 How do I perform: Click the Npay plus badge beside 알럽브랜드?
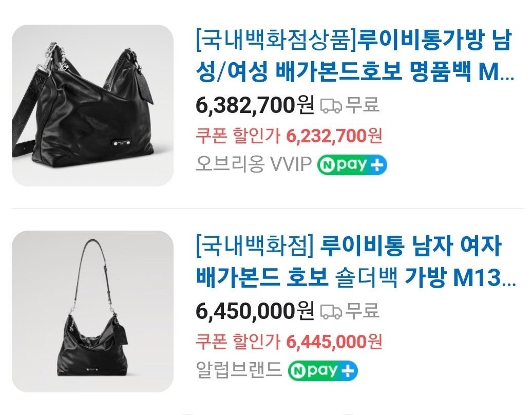323,371
